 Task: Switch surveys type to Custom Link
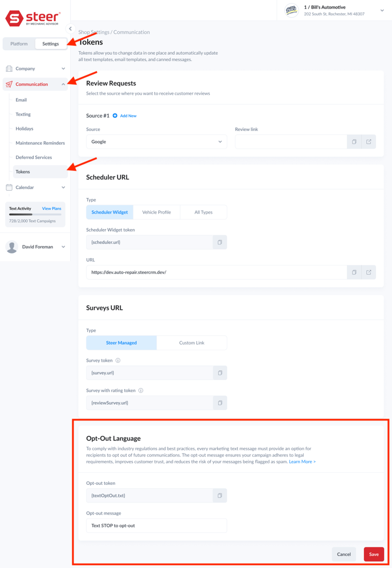click(x=191, y=343)
